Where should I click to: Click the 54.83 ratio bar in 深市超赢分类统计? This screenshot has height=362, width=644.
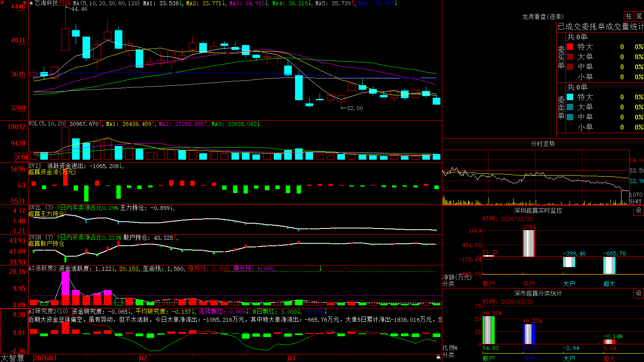click(x=489, y=330)
